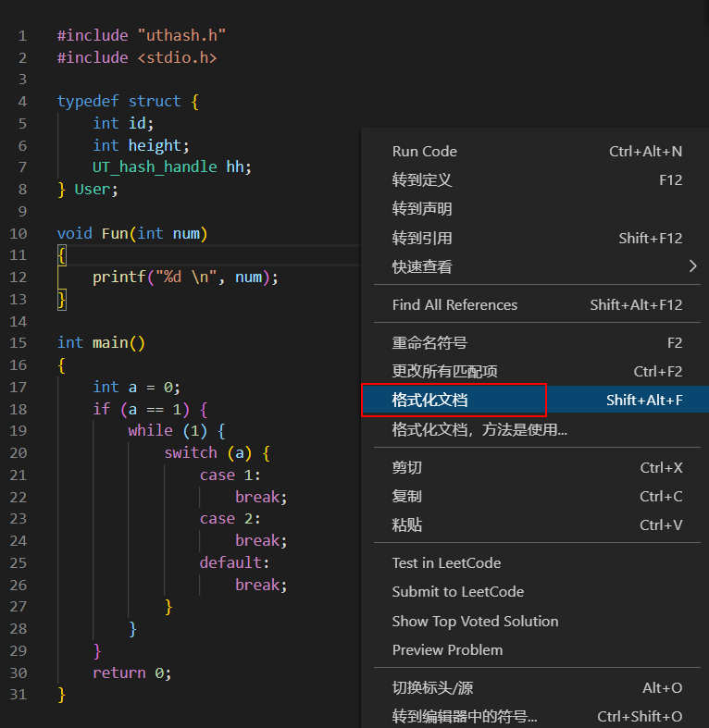Image resolution: width=709 pixels, height=728 pixels.
Task: Choose 重命名符号 menu entry
Action: click(x=537, y=342)
